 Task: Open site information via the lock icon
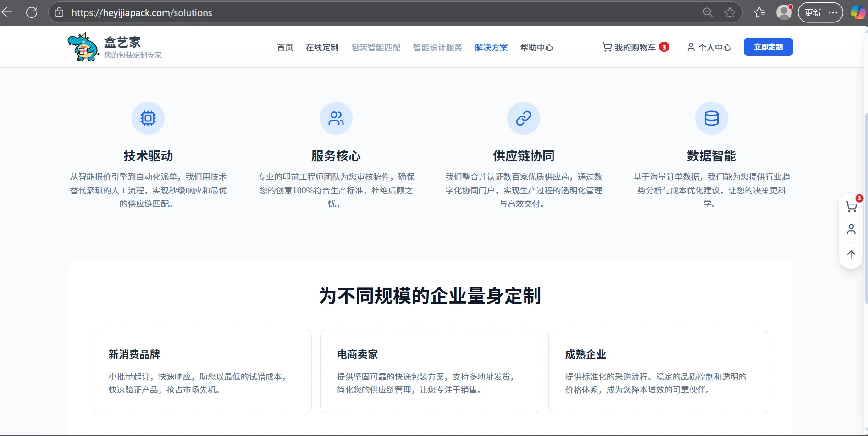tap(59, 12)
